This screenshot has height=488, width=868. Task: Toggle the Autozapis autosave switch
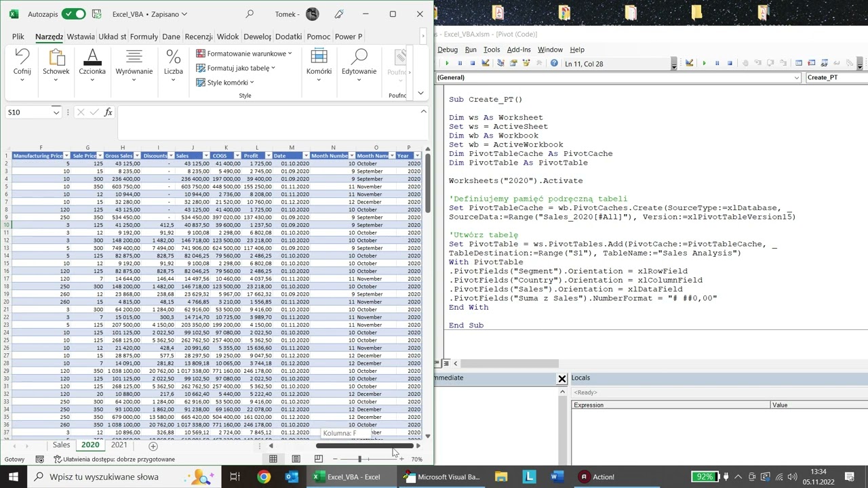[x=73, y=14]
